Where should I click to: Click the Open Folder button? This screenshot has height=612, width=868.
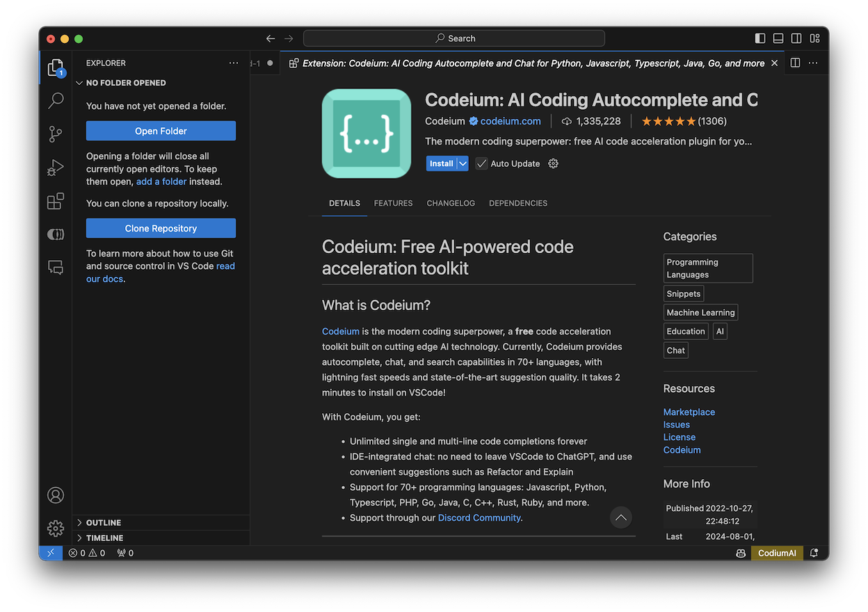coord(161,131)
